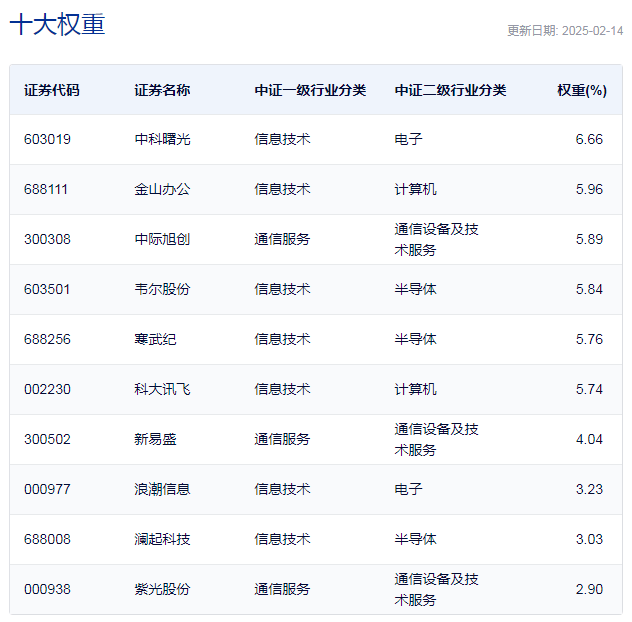Image resolution: width=632 pixels, height=622 pixels.
Task: Select stock code 603019
Action: (47, 139)
